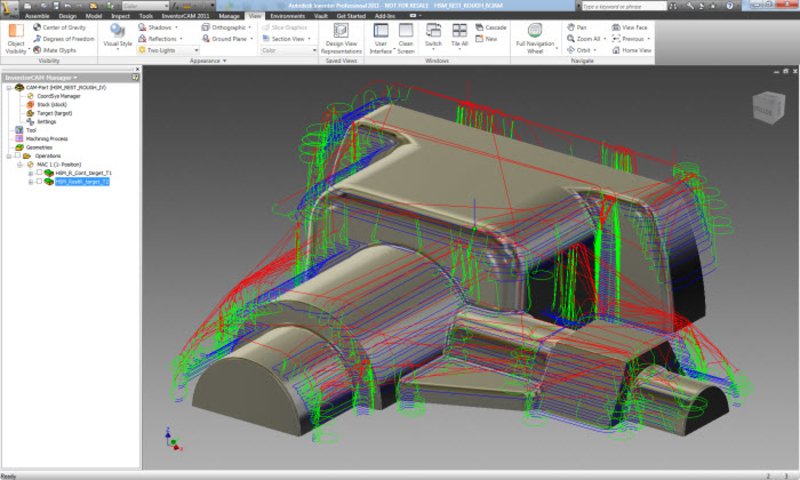The image size is (800, 480).
Task: Click the Home View icon
Action: tap(633, 50)
